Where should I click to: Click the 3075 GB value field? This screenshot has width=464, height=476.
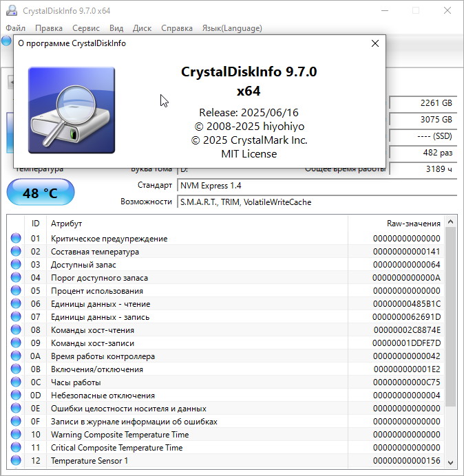(423, 120)
